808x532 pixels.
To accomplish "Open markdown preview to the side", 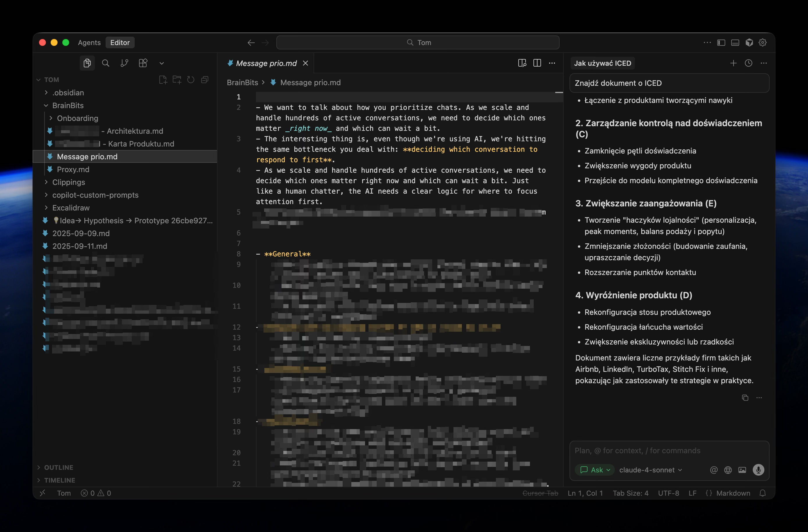I will [522, 63].
